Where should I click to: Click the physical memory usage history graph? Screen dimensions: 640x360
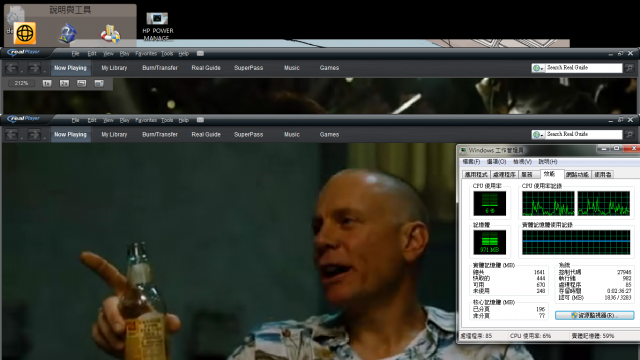click(576, 242)
